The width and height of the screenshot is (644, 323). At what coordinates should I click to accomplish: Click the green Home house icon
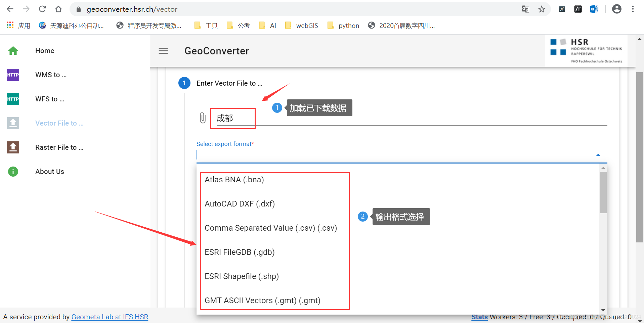point(13,51)
